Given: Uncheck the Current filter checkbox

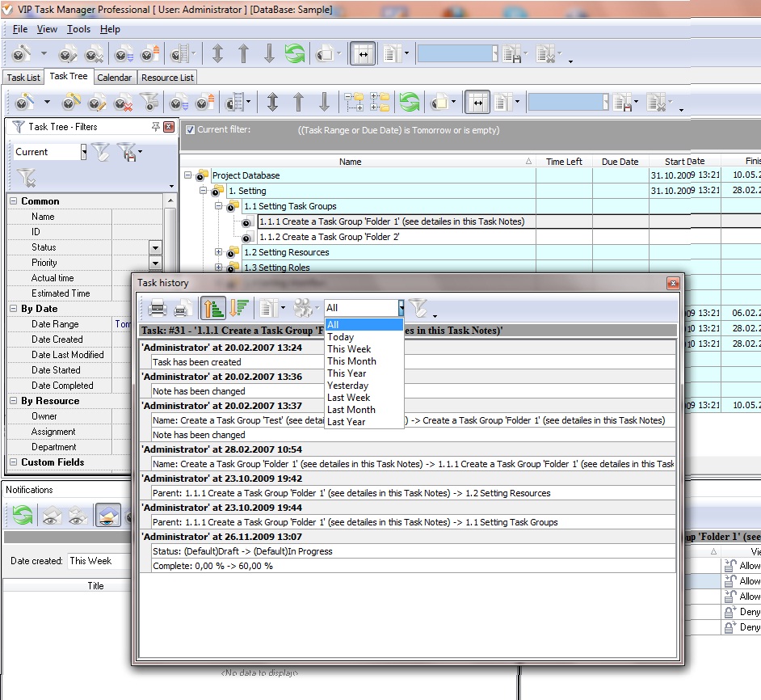Looking at the screenshot, I should [190, 130].
